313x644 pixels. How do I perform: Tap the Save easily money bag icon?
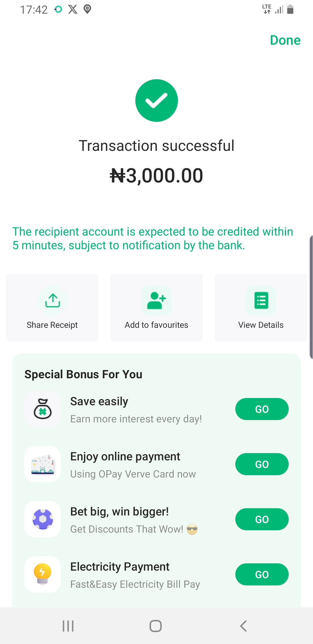(43, 409)
